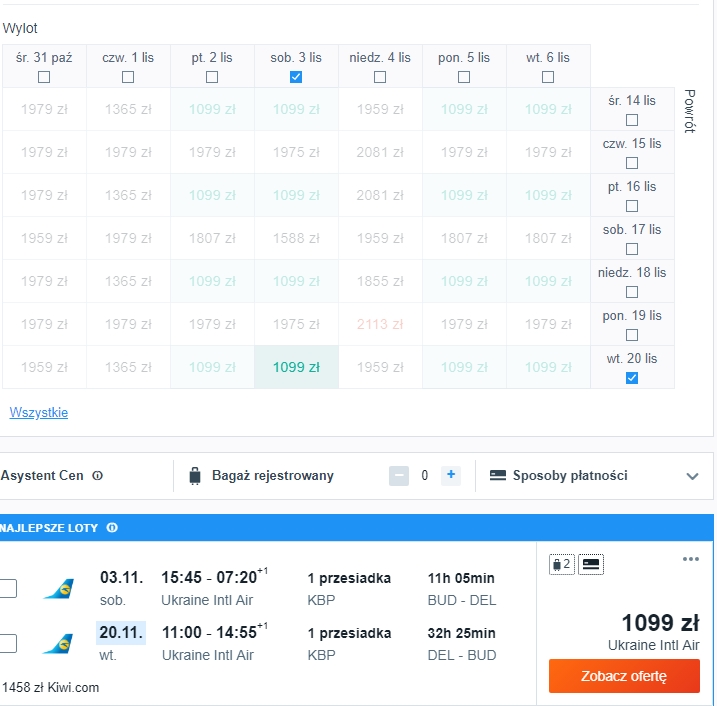The height and width of the screenshot is (706, 717).
Task: Check the śr. 14 lis return checkbox
Action: pyautogui.click(x=632, y=120)
